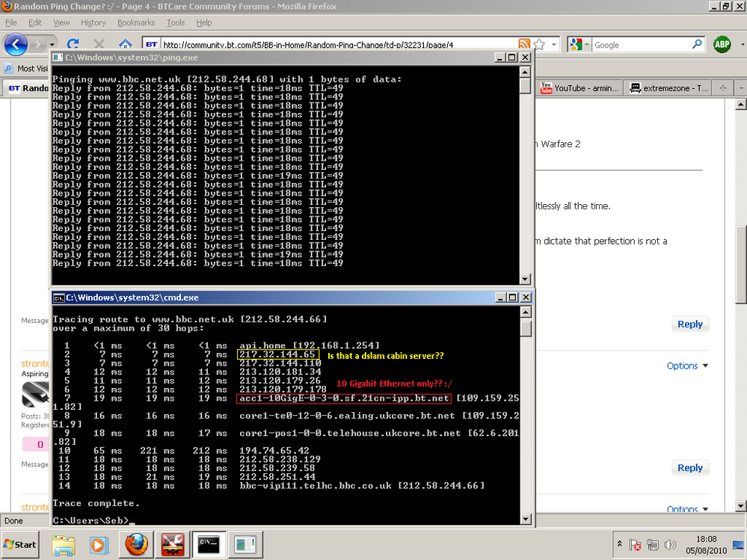Click the Back navigation arrow
The width and height of the screenshot is (747, 560).
(x=16, y=45)
